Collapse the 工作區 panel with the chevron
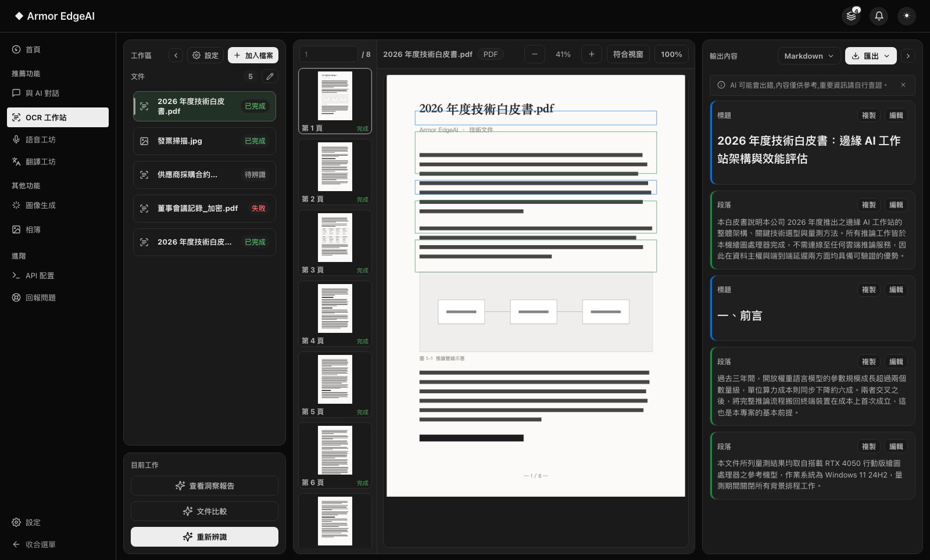Screen dimensions: 930x560 pyautogui.click(x=176, y=55)
